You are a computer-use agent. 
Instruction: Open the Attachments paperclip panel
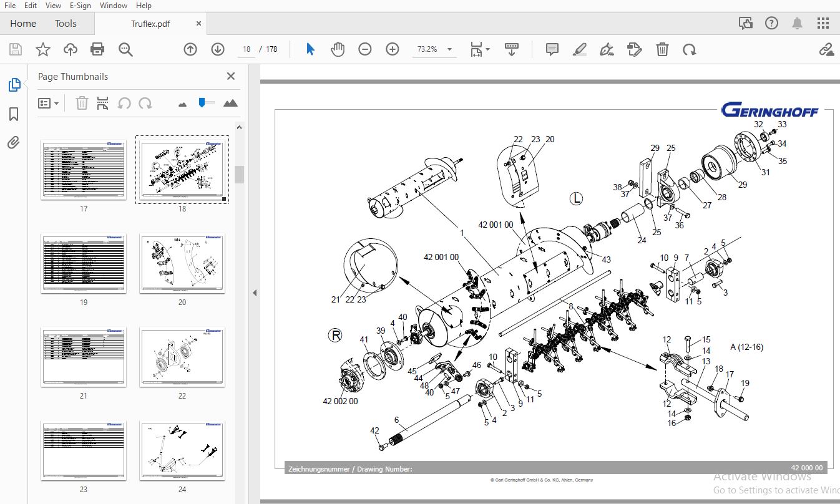(x=14, y=143)
